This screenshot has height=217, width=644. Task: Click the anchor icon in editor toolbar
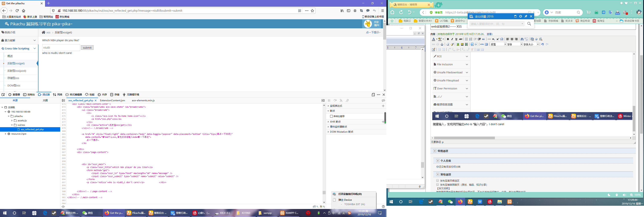(442, 44)
